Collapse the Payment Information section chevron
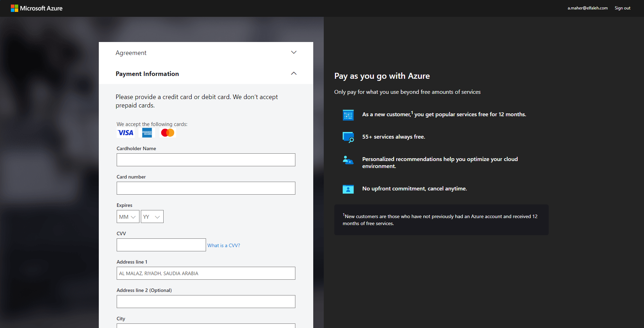This screenshot has height=328, width=644. click(x=294, y=74)
